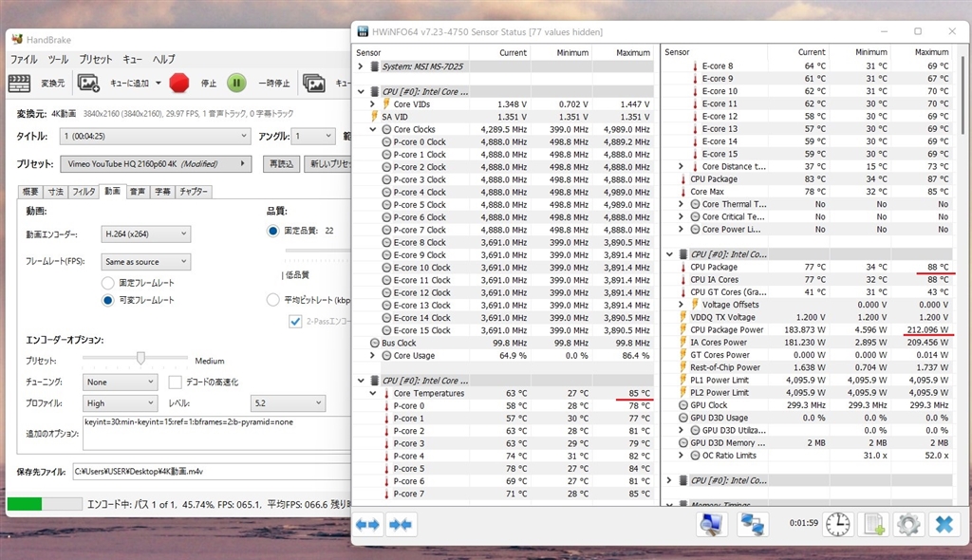Open the Same as source framerate dropdown
972x560 pixels.
(145, 262)
